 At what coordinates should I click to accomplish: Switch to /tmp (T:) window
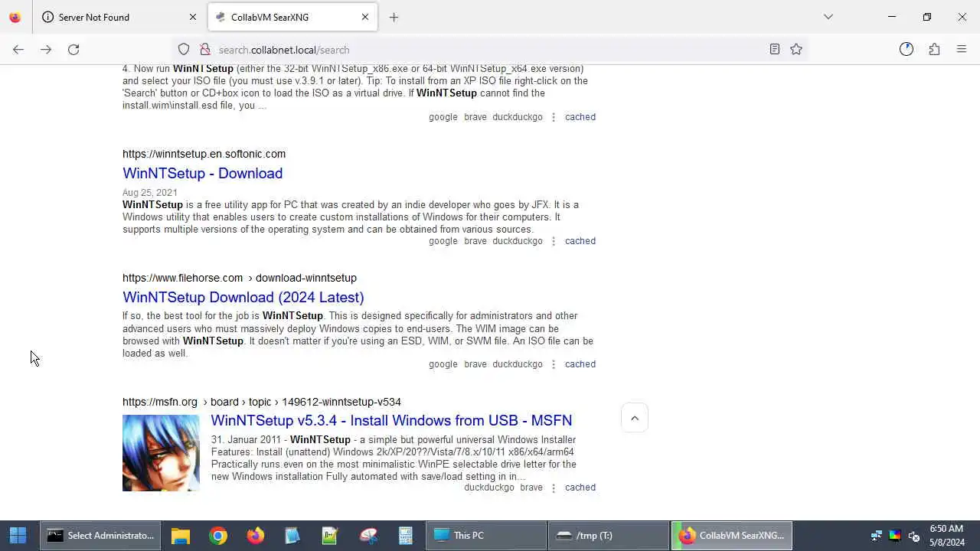point(609,536)
